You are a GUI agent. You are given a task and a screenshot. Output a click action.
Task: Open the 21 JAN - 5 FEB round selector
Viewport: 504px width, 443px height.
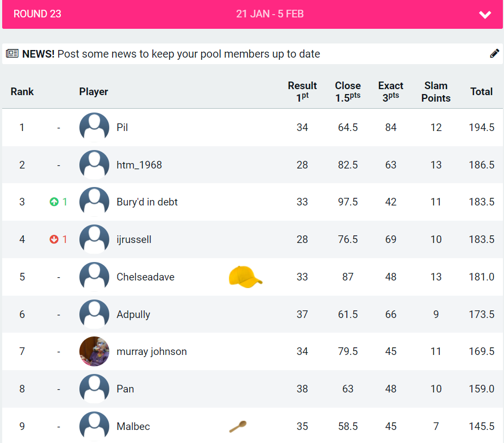click(270, 14)
